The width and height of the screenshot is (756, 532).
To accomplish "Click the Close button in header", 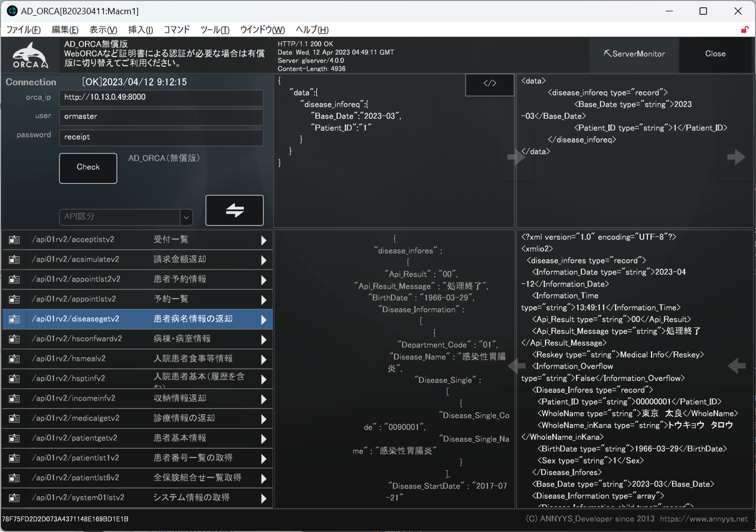I will 715,54.
